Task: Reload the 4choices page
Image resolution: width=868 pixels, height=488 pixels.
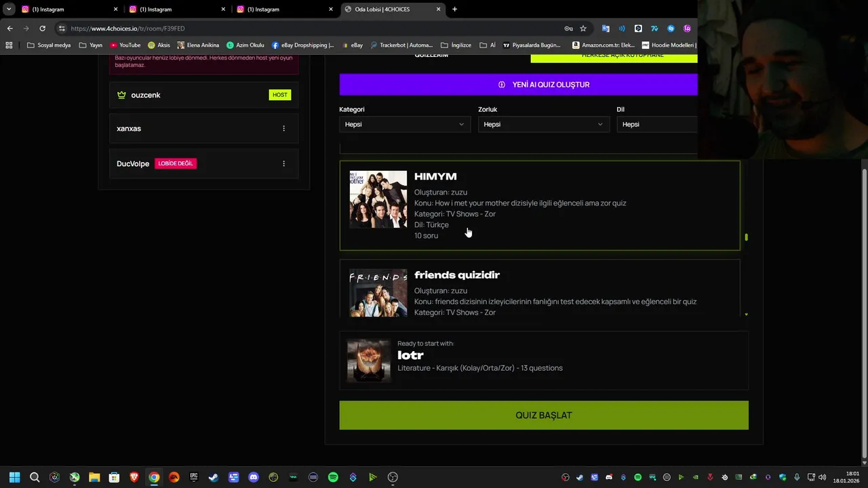Action: pos(42,28)
